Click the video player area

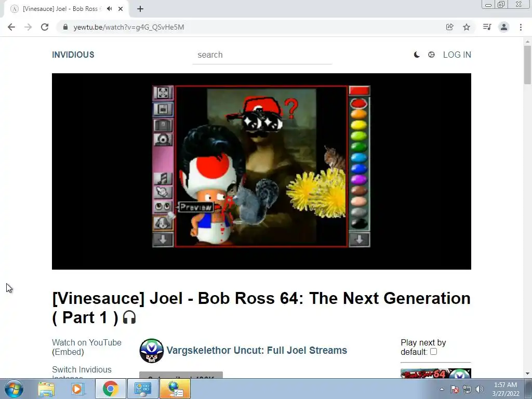pyautogui.click(x=261, y=171)
